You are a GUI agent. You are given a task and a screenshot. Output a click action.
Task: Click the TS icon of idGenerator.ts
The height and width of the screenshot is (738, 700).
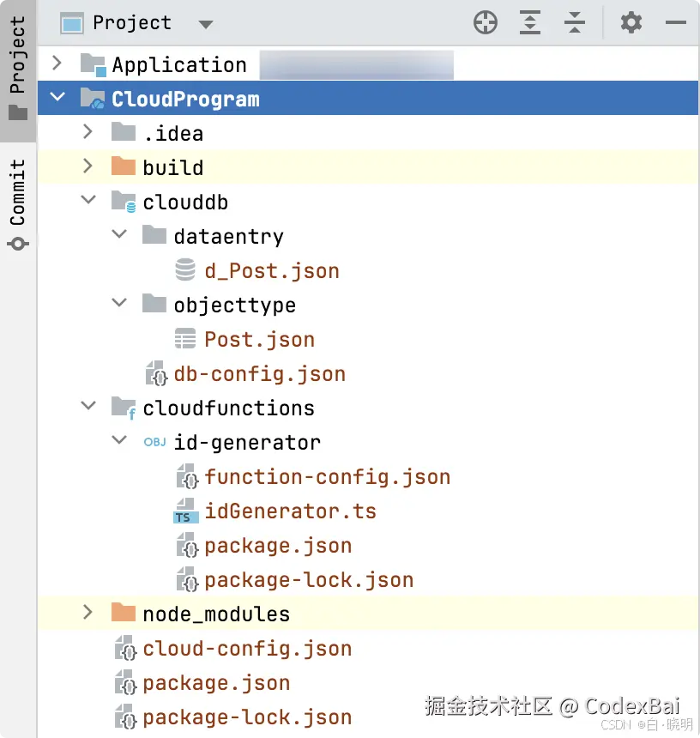(x=186, y=511)
